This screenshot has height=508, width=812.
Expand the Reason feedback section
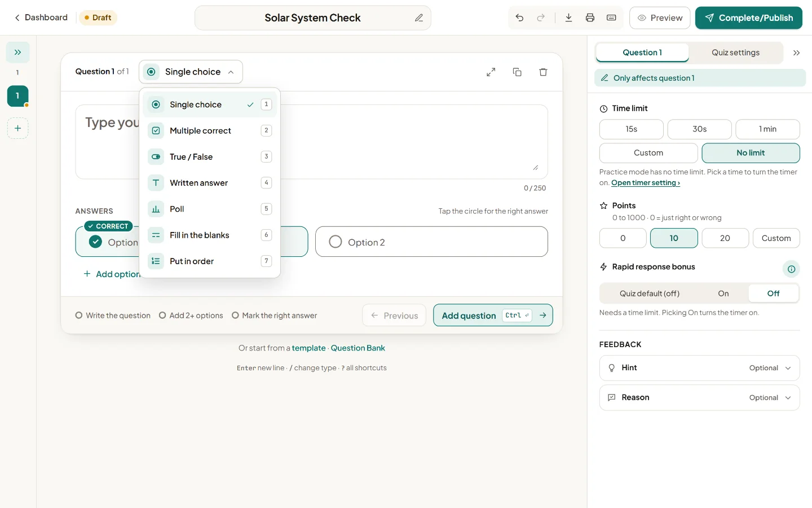click(x=700, y=398)
